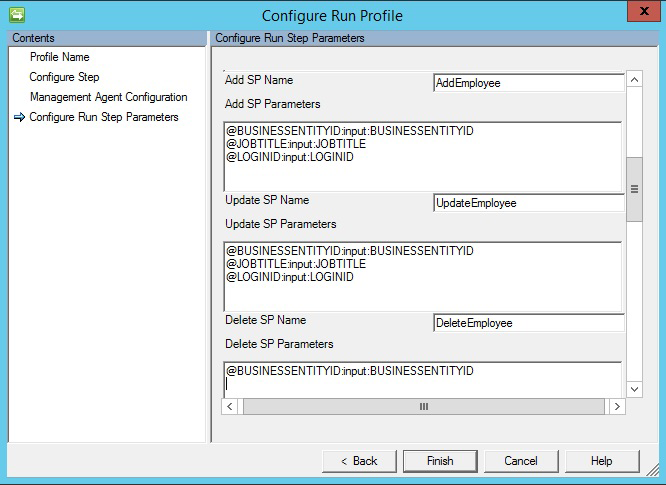Click the vertical scrollbar up arrow
This screenshot has width=666, height=485.
pyautogui.click(x=635, y=80)
